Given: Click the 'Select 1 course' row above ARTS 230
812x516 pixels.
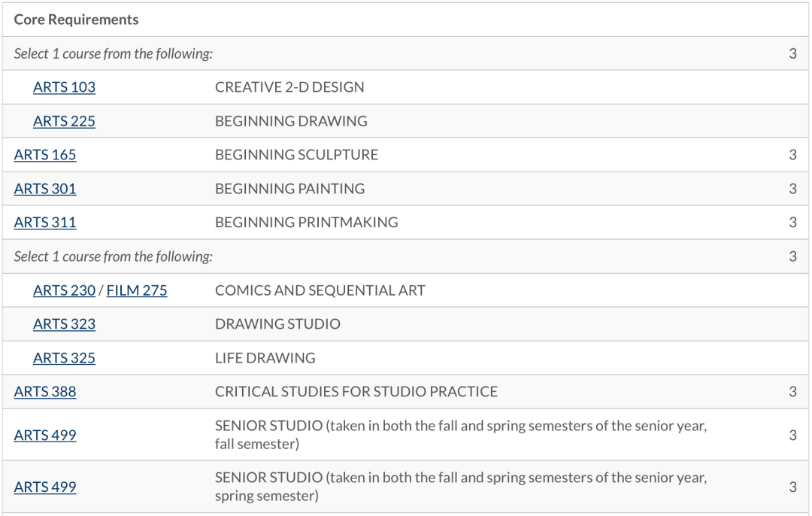Looking at the screenshot, I should click(114, 256).
